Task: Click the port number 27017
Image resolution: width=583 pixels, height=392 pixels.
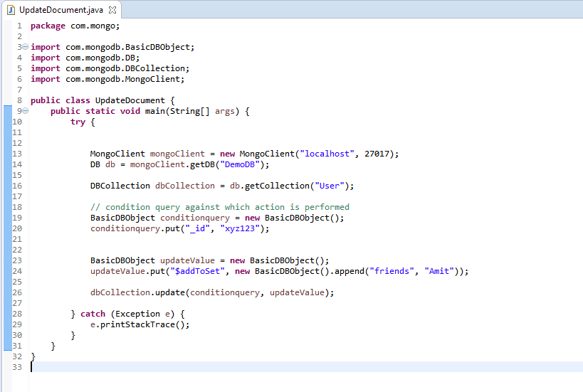Action: [x=377, y=154]
